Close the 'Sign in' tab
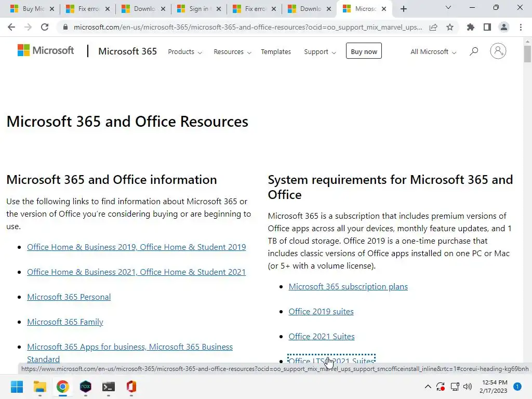Screen dimensions: 532x399 [x=219, y=9]
